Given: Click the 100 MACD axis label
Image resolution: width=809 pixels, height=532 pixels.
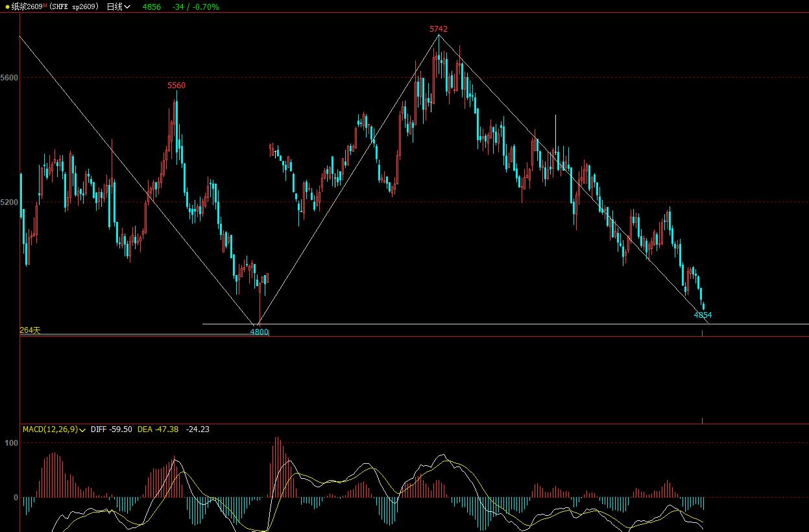Looking at the screenshot, I should point(12,442).
